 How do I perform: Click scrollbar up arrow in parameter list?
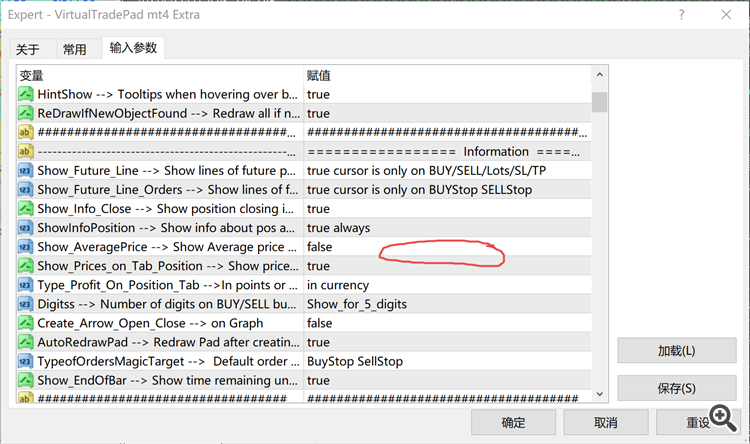599,75
